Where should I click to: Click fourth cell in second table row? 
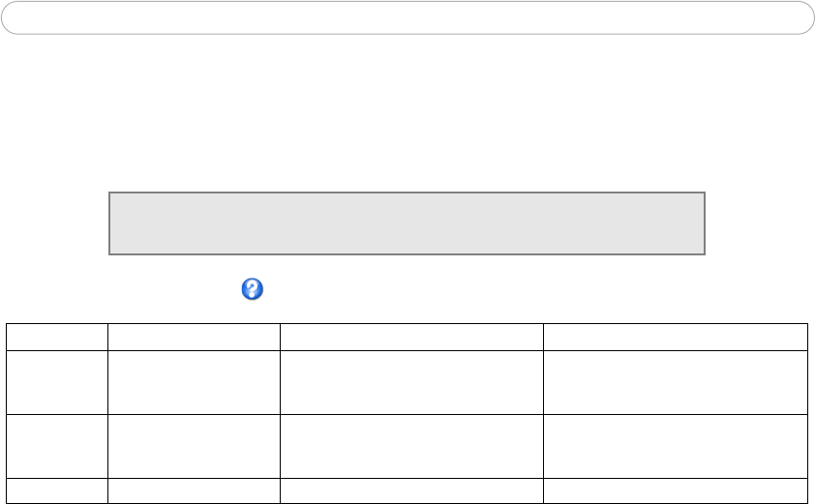(x=675, y=381)
